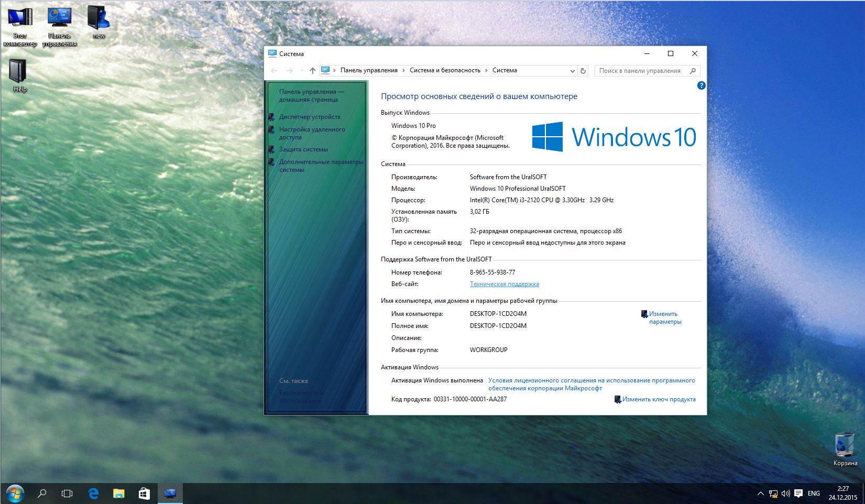Image resolution: width=865 pixels, height=504 pixels.
Task: Open the clock showing 2:27
Action: (x=842, y=494)
